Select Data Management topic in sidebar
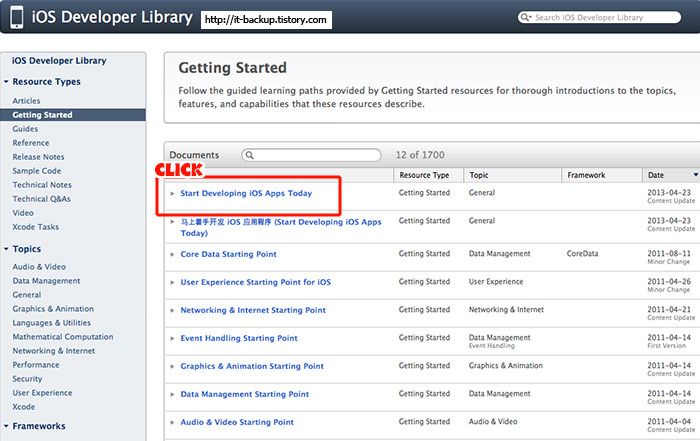This screenshot has width=700, height=441. [x=46, y=281]
